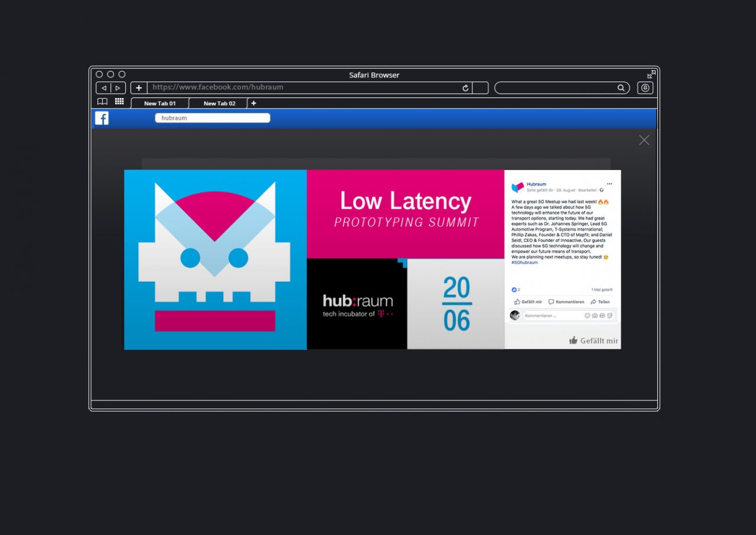Open the Hubraum page name link
The width and height of the screenshot is (756, 535).
tap(536, 184)
